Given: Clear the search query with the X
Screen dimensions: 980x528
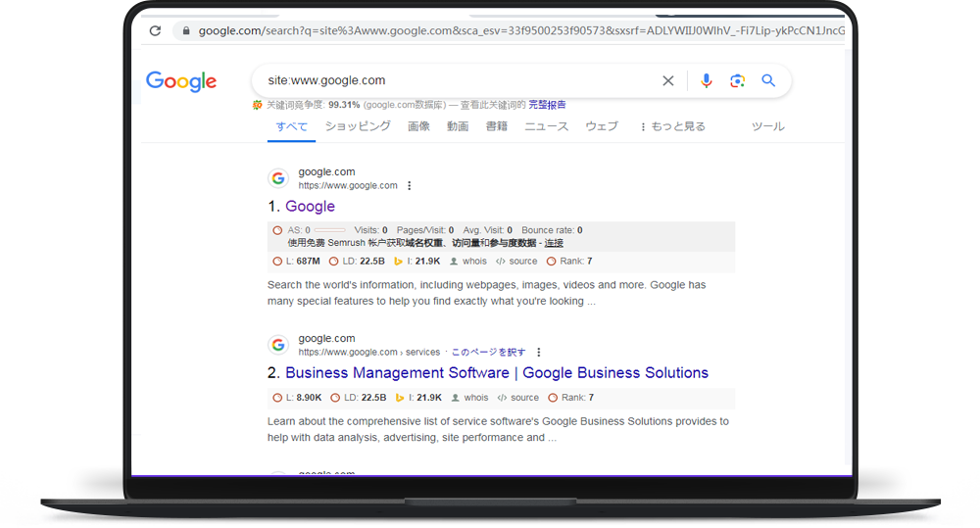Looking at the screenshot, I should click(668, 80).
